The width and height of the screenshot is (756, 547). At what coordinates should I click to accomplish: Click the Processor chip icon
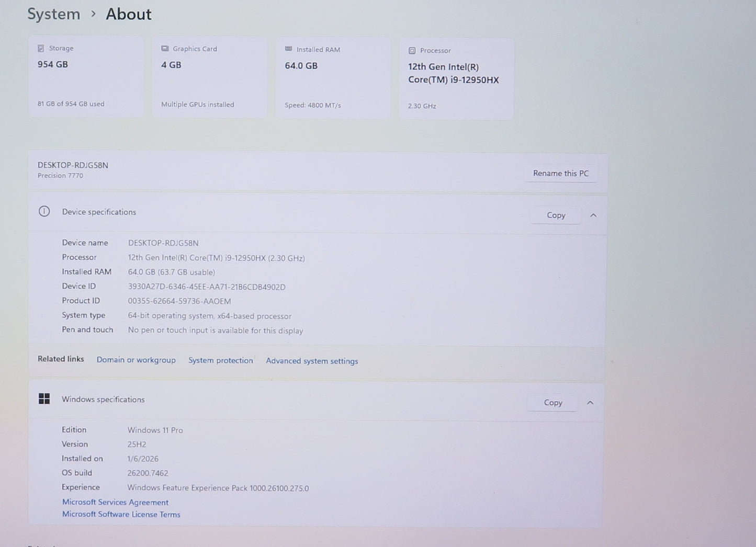point(412,51)
